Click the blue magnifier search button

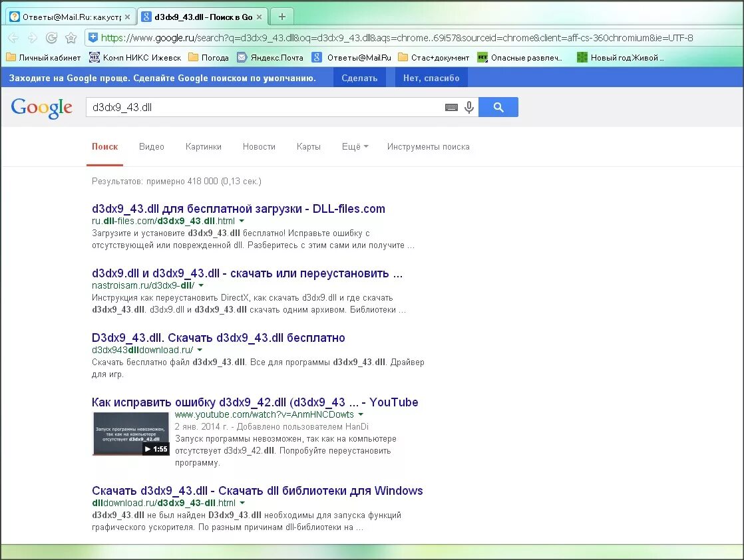(x=498, y=107)
